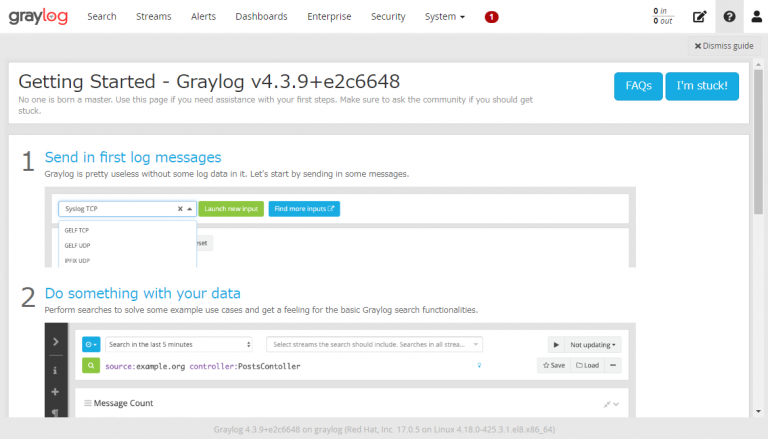
Task: Click Find more inputs button
Action: tap(304, 209)
